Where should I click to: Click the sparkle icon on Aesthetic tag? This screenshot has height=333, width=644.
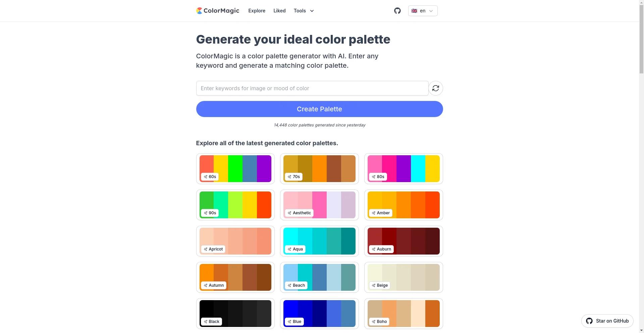(289, 213)
